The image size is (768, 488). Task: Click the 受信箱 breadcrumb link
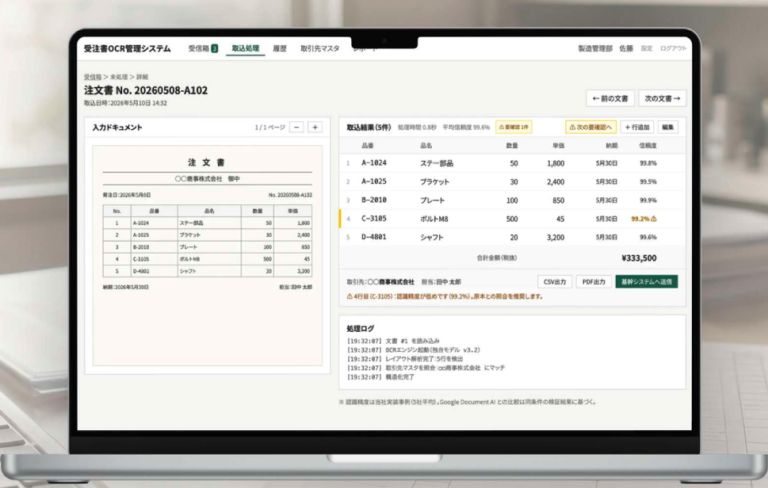point(93,77)
